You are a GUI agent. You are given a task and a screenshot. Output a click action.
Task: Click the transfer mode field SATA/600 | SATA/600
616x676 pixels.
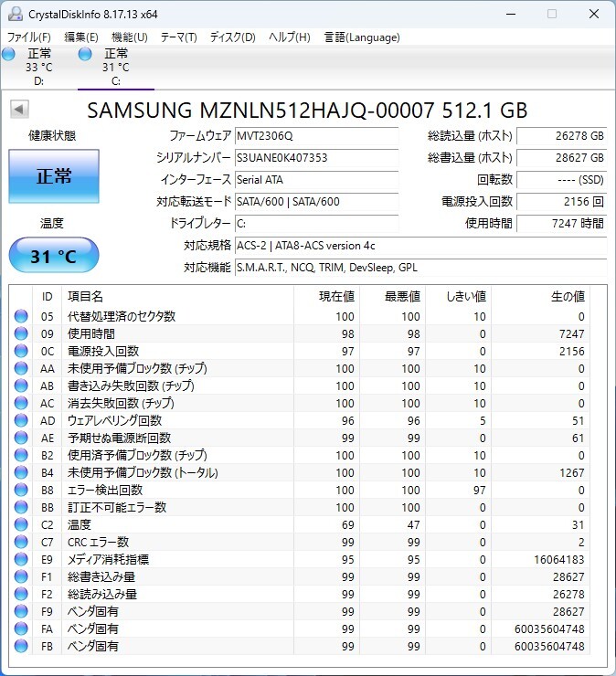tap(316, 202)
